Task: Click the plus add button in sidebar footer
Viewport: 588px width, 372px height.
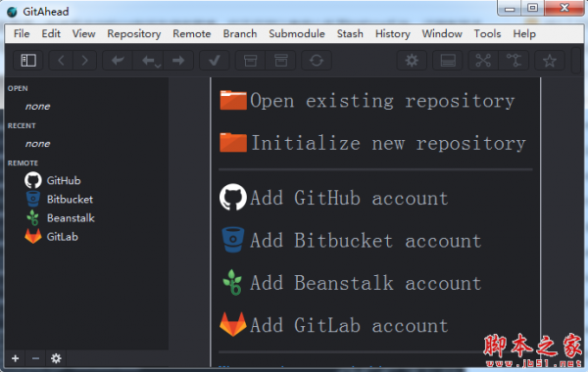Action: coord(15,358)
